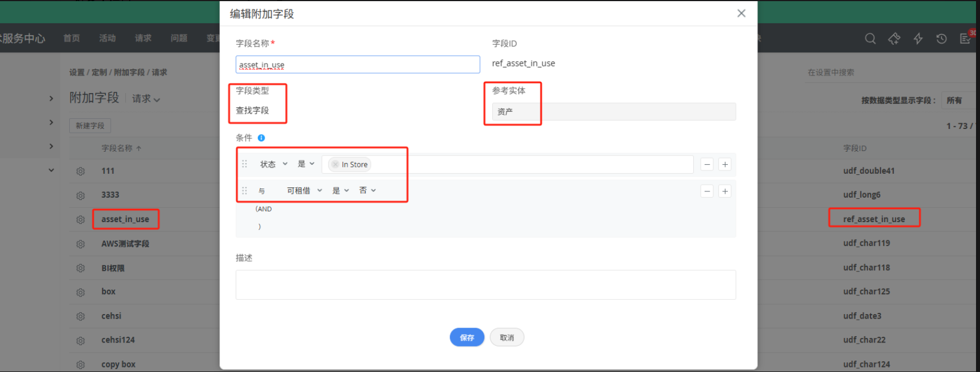Remove the In Store tag

[x=336, y=165]
